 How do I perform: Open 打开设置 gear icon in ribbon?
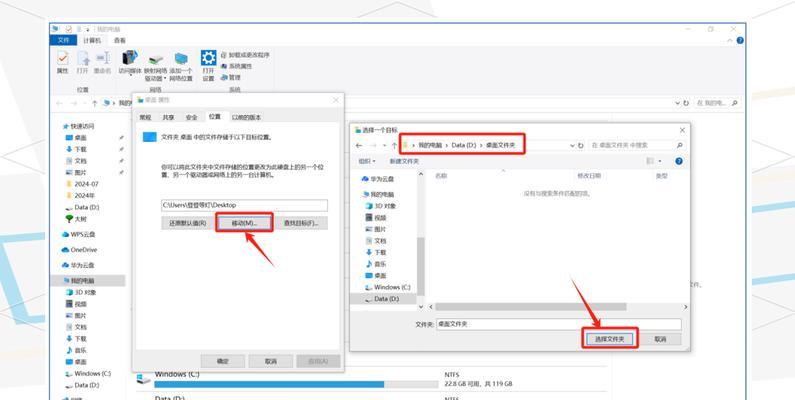coord(208,66)
